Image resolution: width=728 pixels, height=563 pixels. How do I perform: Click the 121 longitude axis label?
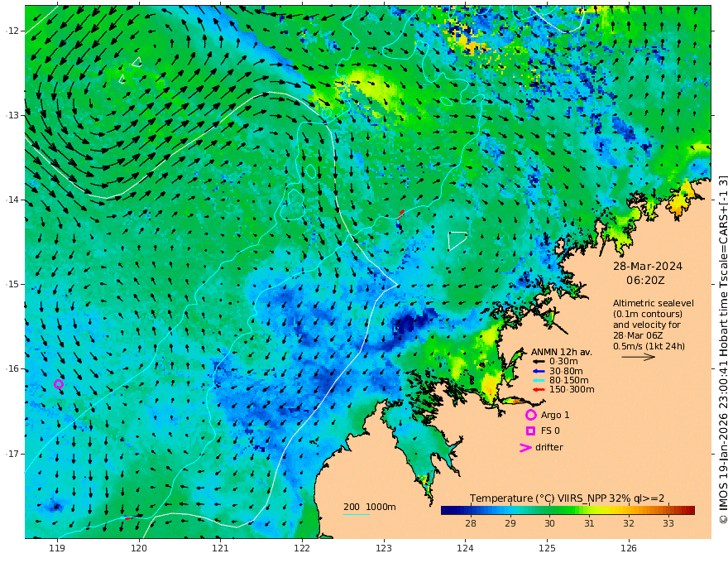click(221, 548)
